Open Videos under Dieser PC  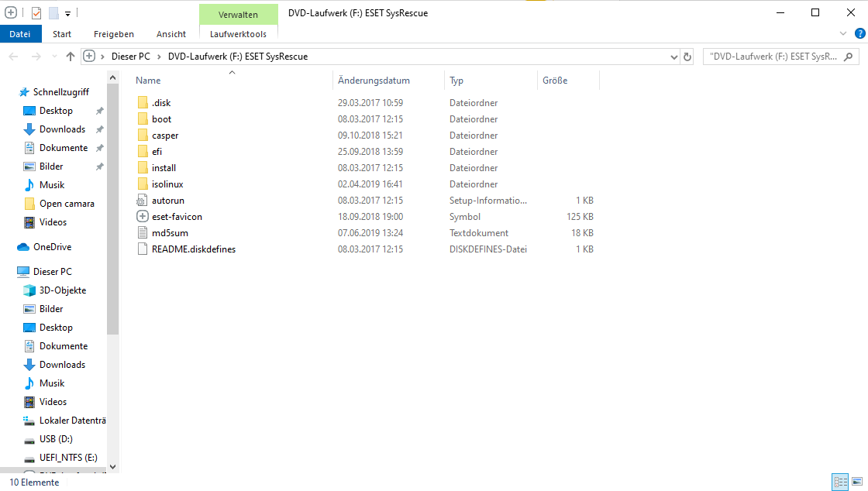(53, 402)
